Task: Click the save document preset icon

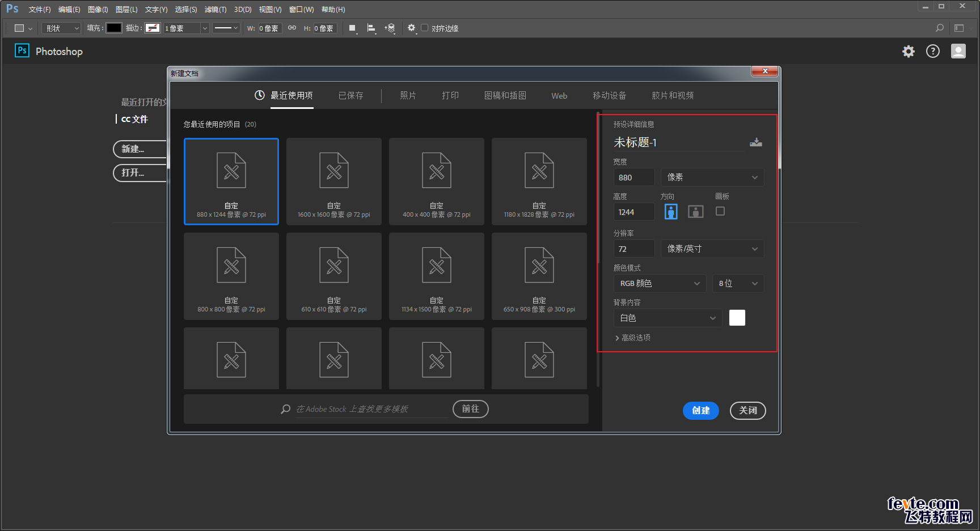Action: 756,142
